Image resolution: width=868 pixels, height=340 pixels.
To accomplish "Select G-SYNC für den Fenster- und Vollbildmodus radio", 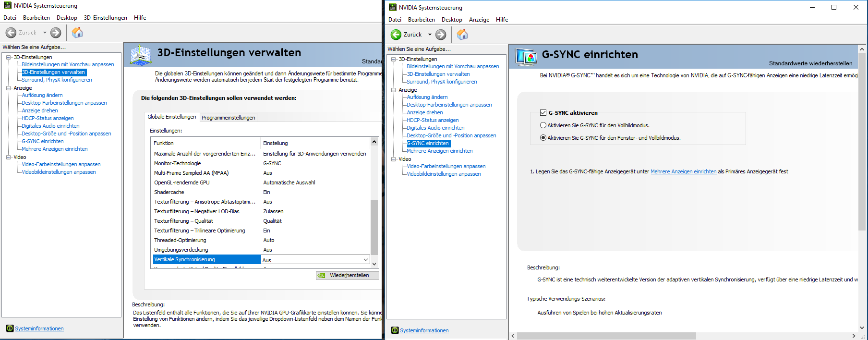I will [x=543, y=138].
